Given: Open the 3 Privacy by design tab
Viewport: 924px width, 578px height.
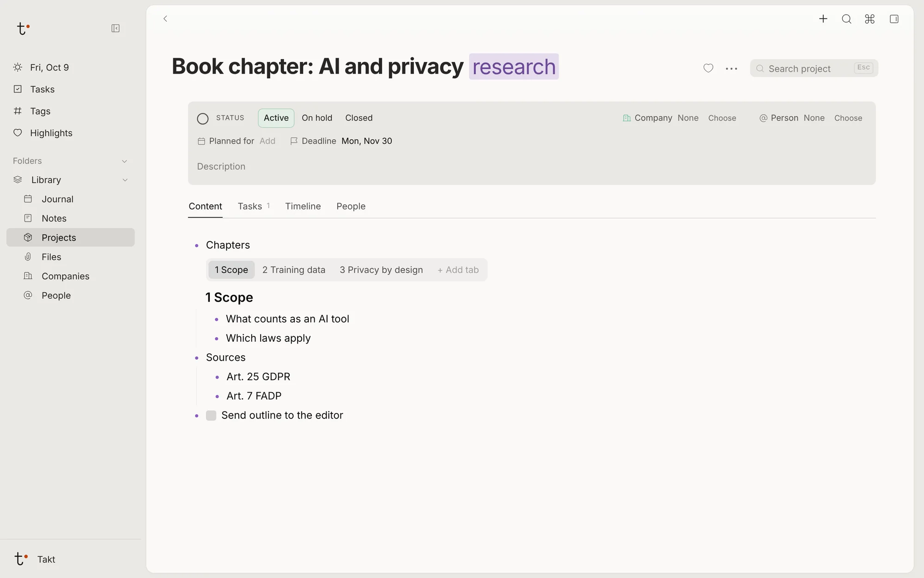Looking at the screenshot, I should (x=381, y=270).
